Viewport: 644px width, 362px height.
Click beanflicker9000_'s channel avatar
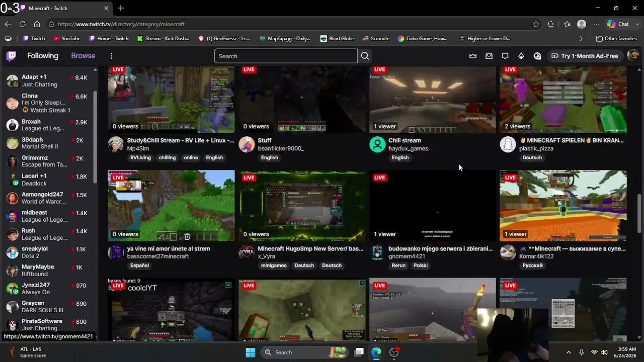[247, 144]
